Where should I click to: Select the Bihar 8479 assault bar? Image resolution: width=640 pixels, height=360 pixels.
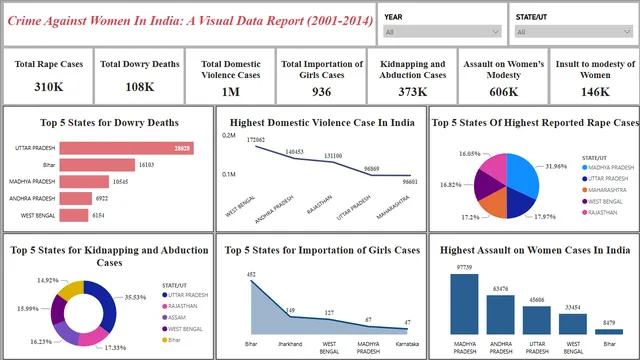click(609, 332)
